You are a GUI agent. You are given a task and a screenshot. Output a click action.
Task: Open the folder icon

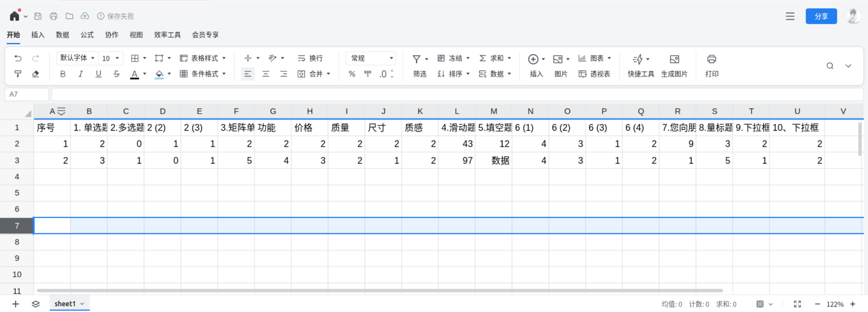click(x=69, y=16)
